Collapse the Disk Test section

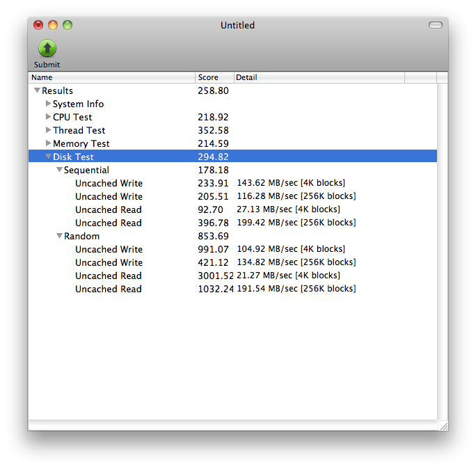pyautogui.click(x=48, y=157)
